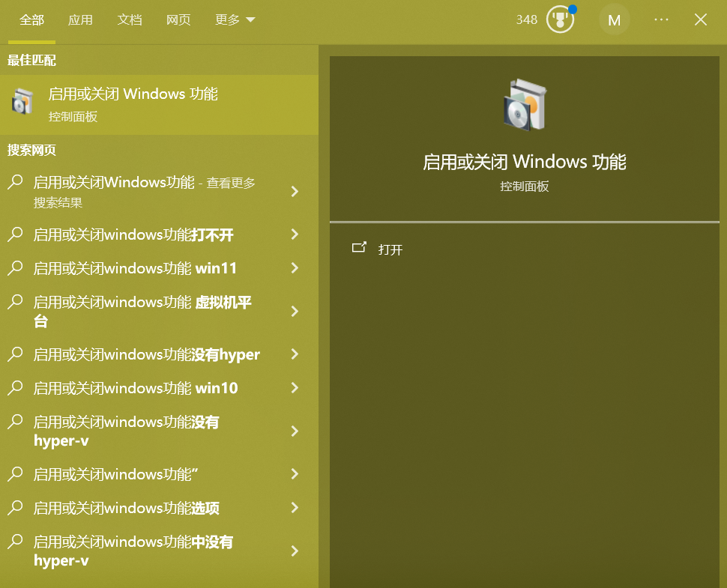Click the Windows Features icon in best match

[x=22, y=101]
